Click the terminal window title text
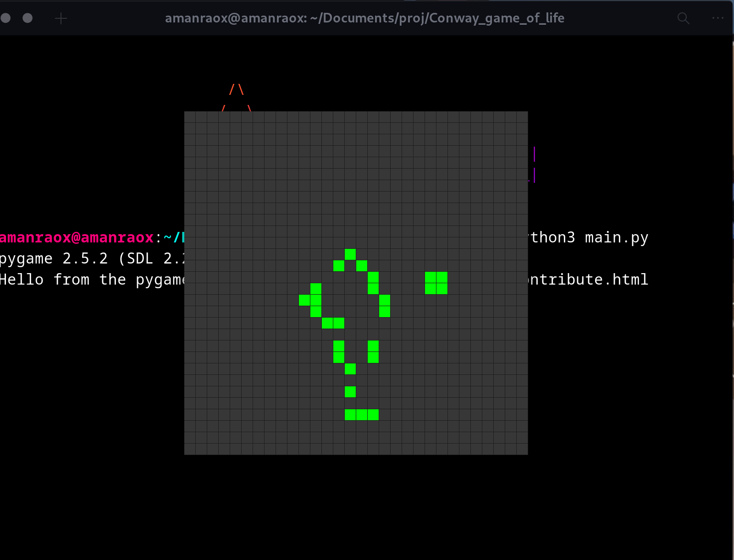 tap(364, 18)
